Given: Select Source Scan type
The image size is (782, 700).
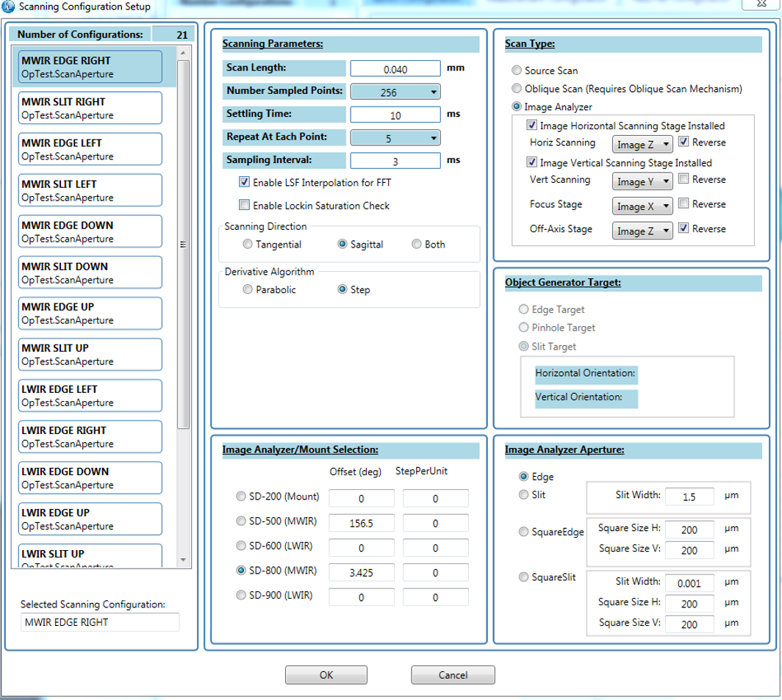Looking at the screenshot, I should click(x=517, y=71).
